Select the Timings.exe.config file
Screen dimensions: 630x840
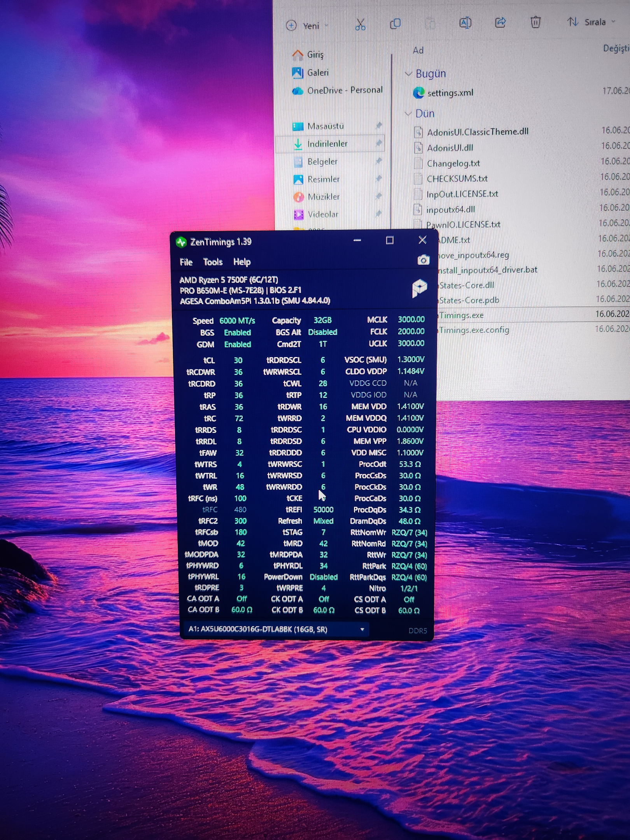click(x=473, y=330)
